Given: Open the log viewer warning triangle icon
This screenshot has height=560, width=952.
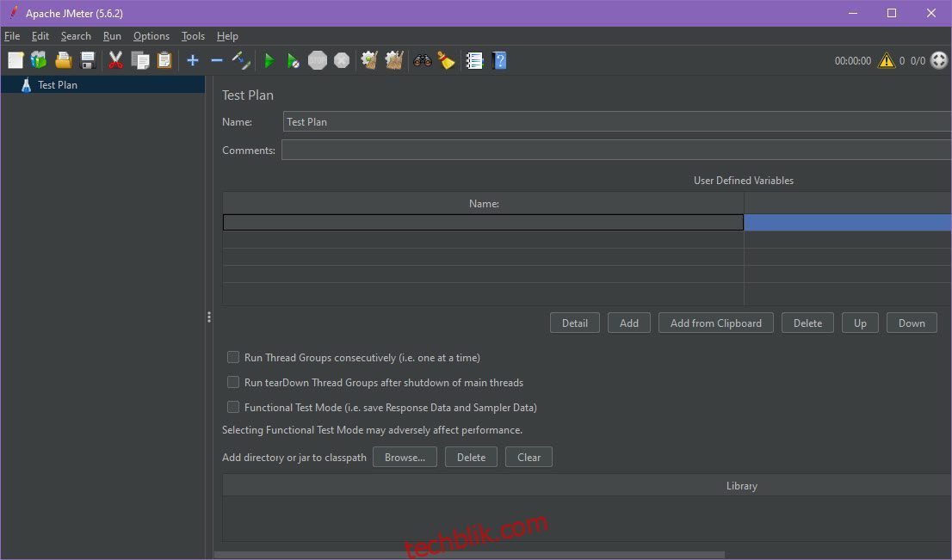Looking at the screenshot, I should pyautogui.click(x=887, y=61).
